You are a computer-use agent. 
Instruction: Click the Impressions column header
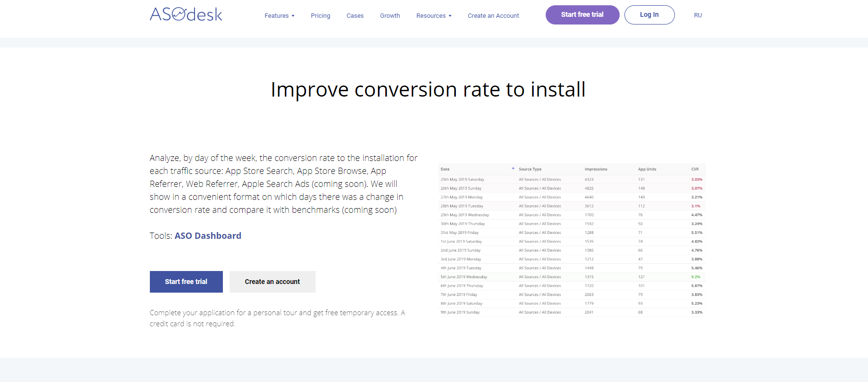(596, 169)
